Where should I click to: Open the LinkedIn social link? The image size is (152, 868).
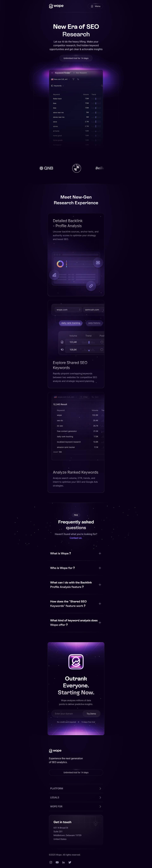(63, 862)
